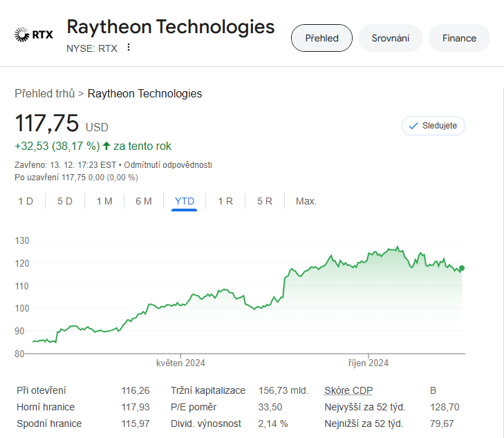
Task: Switch to the Srovnání tab
Action: [x=390, y=38]
